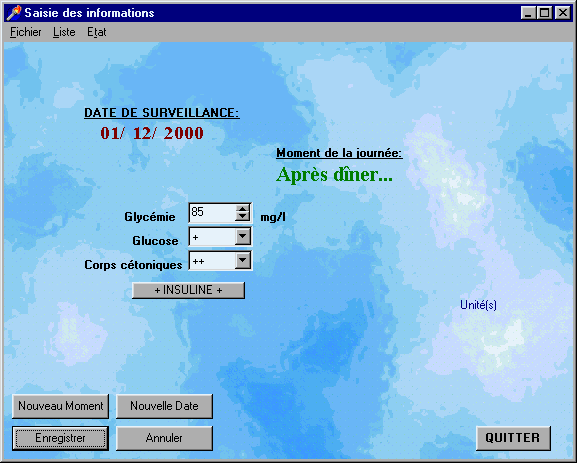Focus the Glycémie value field showing 85
Image resolution: width=577 pixels, height=463 pixels.
pyautogui.click(x=212, y=213)
